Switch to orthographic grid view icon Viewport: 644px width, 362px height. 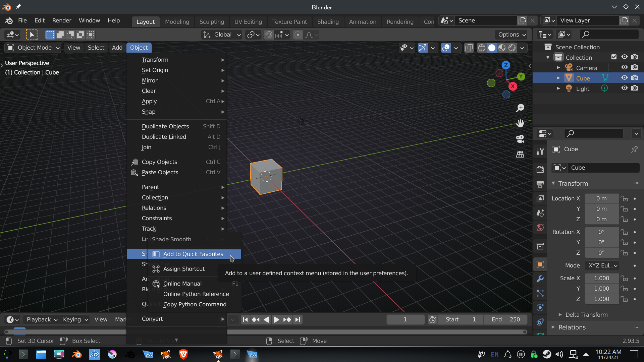point(520,154)
